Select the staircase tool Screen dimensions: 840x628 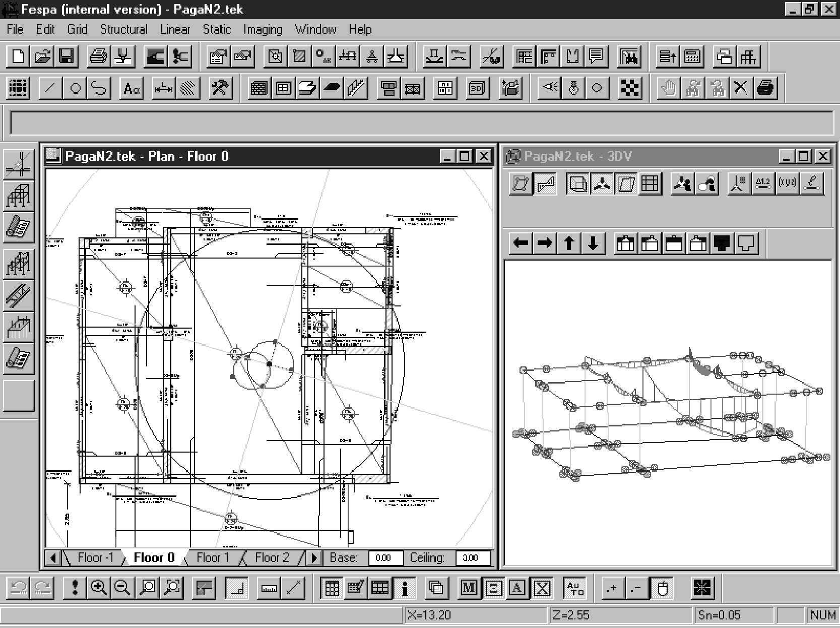point(356,88)
